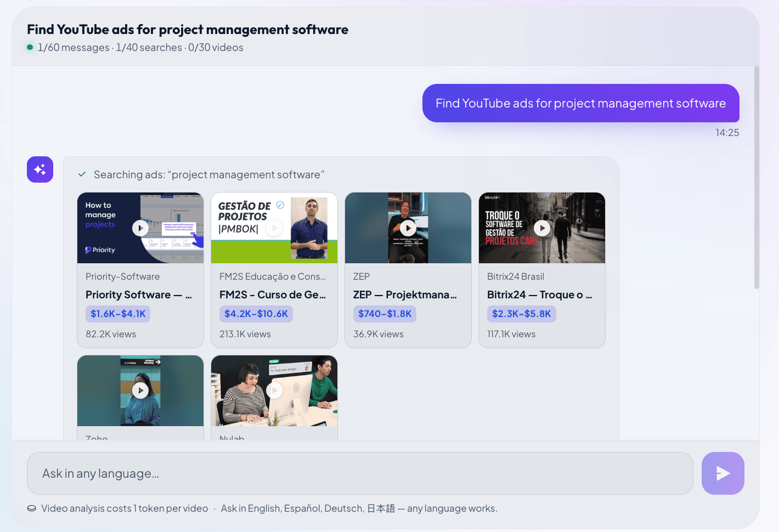This screenshot has height=532, width=779.
Task: Click the token coin icon near video analysis cost
Action: point(32,508)
